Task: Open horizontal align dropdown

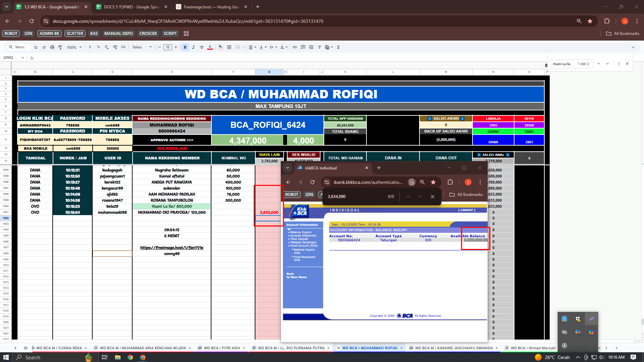Action: click(252, 47)
